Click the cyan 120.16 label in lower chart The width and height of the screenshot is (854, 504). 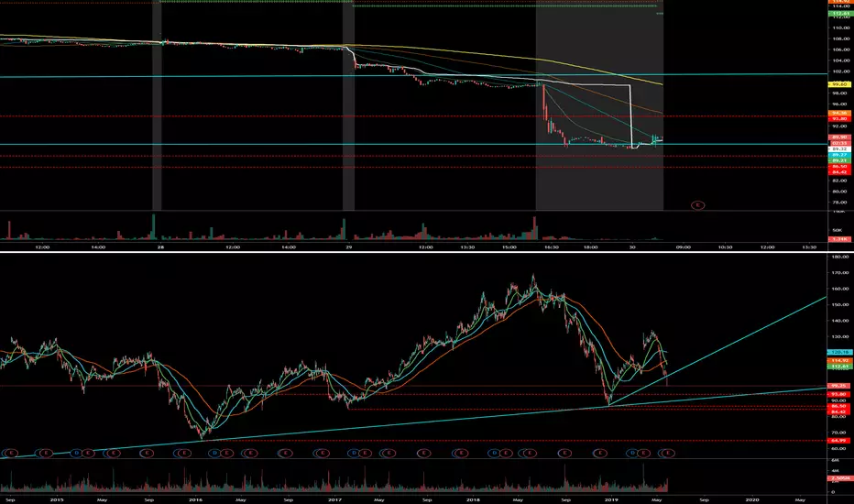(839, 353)
